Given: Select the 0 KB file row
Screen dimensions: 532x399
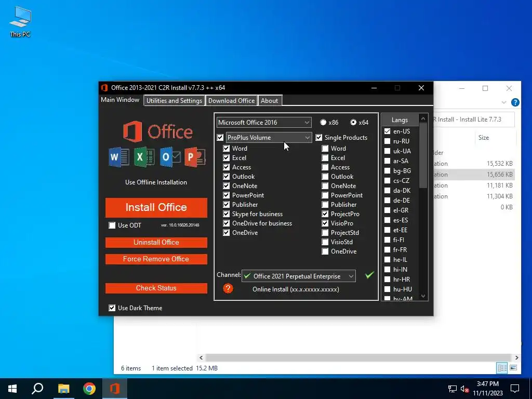Looking at the screenshot, I should [x=474, y=207].
